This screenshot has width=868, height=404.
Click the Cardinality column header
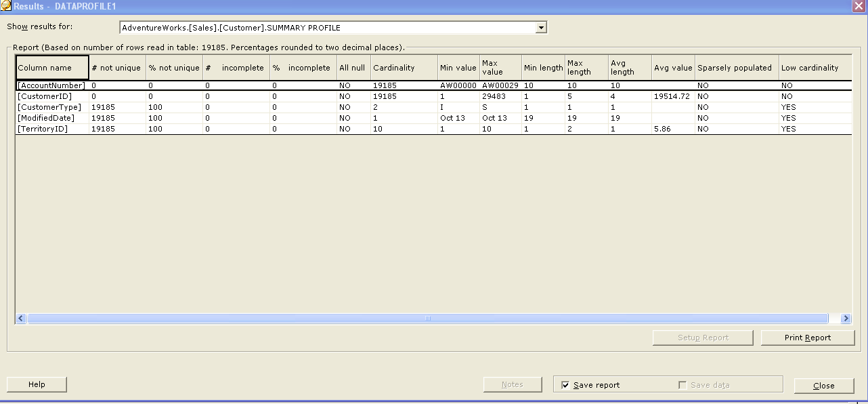404,68
